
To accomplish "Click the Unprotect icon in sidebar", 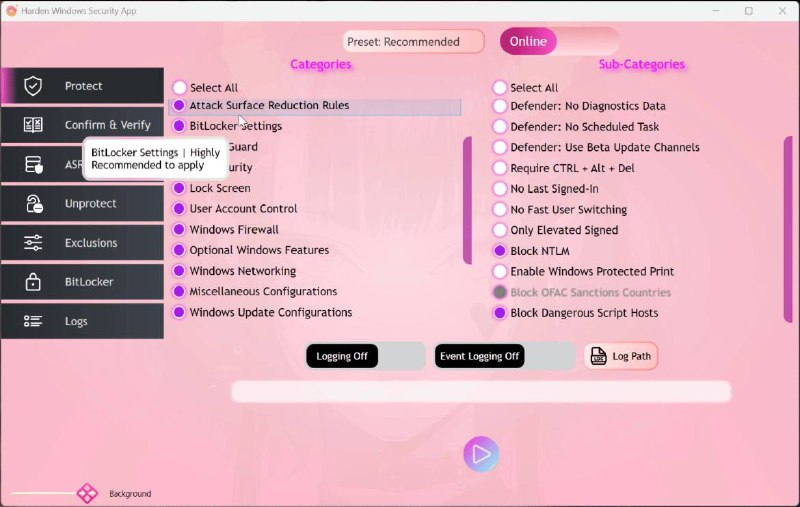I will (34, 204).
